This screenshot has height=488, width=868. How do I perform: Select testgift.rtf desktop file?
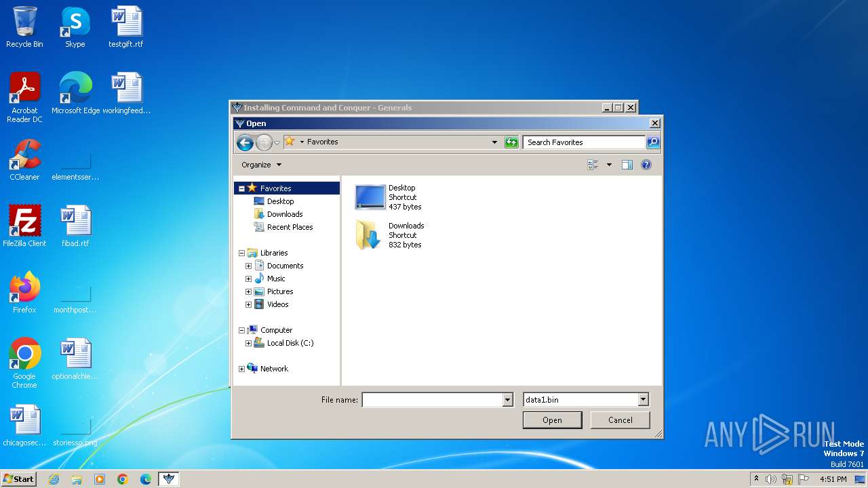tap(126, 28)
